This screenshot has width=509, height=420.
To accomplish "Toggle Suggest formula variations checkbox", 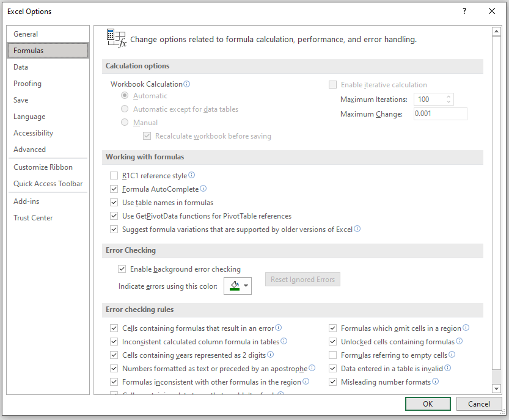I will pyautogui.click(x=114, y=230).
